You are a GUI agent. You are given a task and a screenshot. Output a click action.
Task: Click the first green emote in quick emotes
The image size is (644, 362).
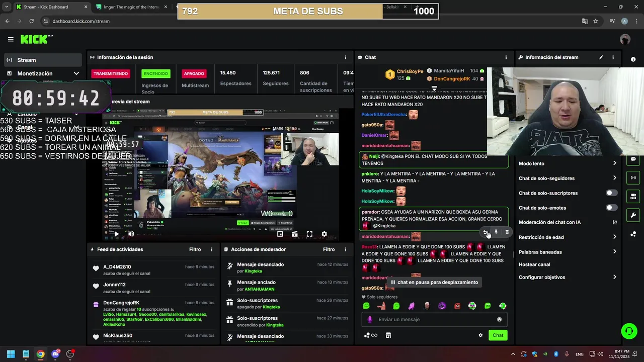366,306
